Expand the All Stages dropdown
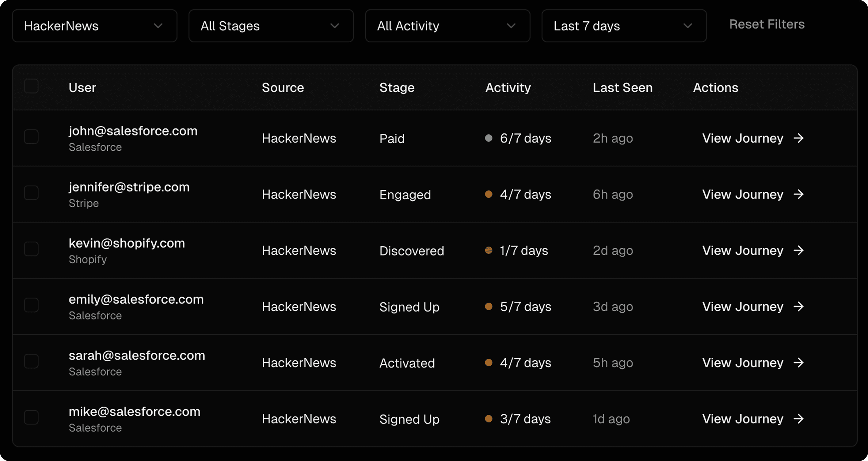868x461 pixels. (x=271, y=26)
